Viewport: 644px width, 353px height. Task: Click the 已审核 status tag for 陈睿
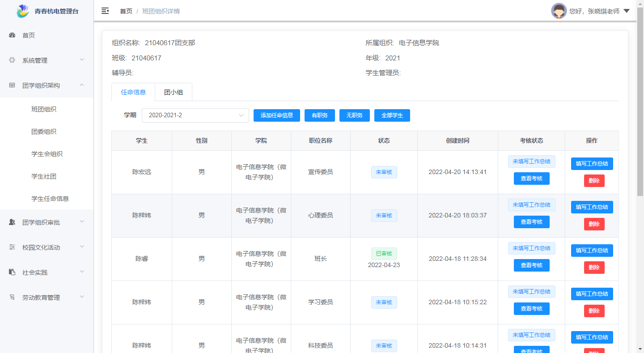(x=384, y=254)
